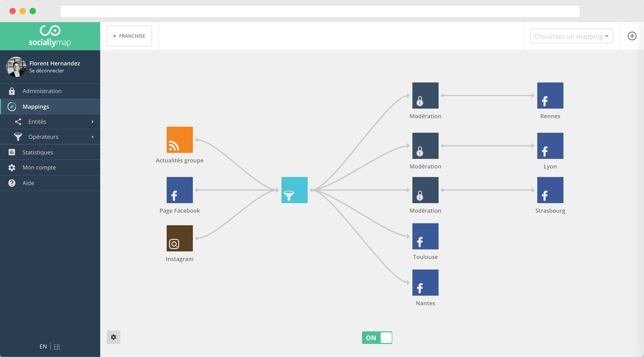Image resolution: width=644 pixels, height=357 pixels.
Task: Click the Mappings compass icon
Action: tap(12, 107)
